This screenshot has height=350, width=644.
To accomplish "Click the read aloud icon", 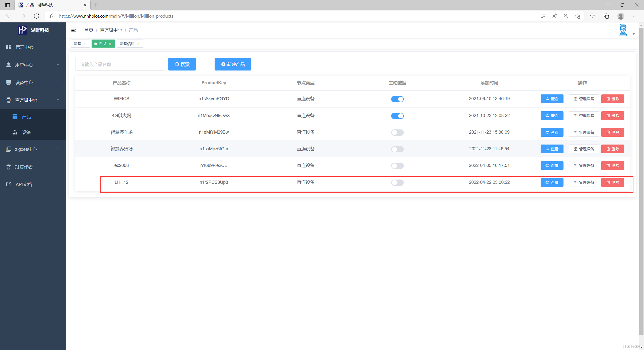I will [555, 16].
